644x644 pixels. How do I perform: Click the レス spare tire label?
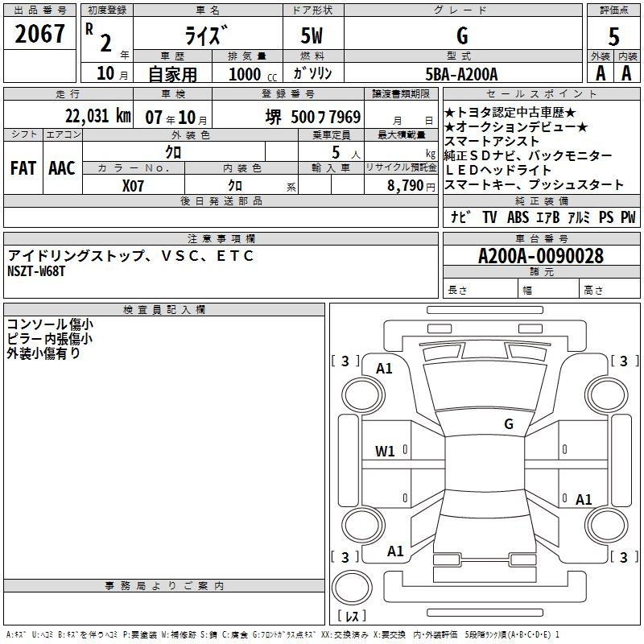[352, 616]
